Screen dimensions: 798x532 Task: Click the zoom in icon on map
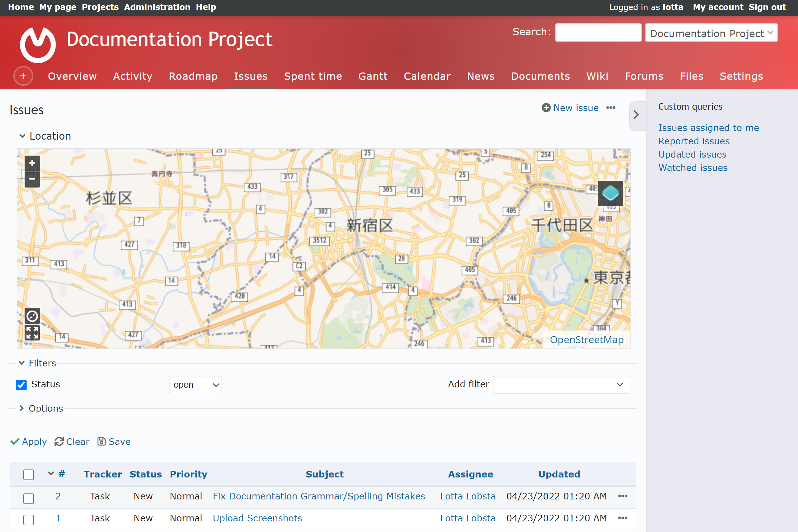(32, 163)
